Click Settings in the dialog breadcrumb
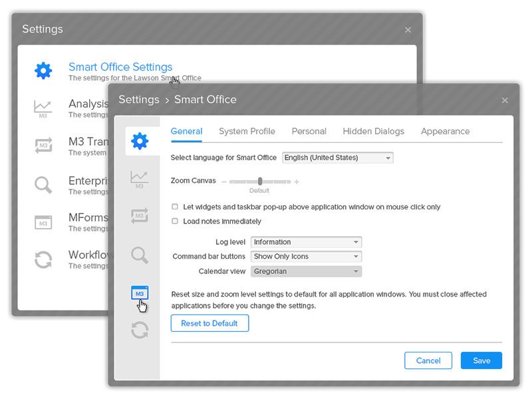This screenshot has width=532, height=399. [139, 99]
